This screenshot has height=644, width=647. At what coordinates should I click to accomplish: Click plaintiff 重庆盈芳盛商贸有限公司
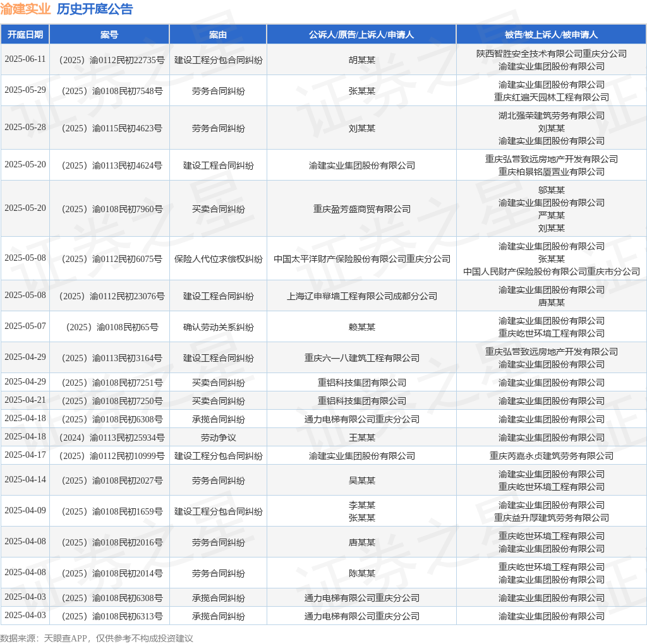[x=362, y=209]
